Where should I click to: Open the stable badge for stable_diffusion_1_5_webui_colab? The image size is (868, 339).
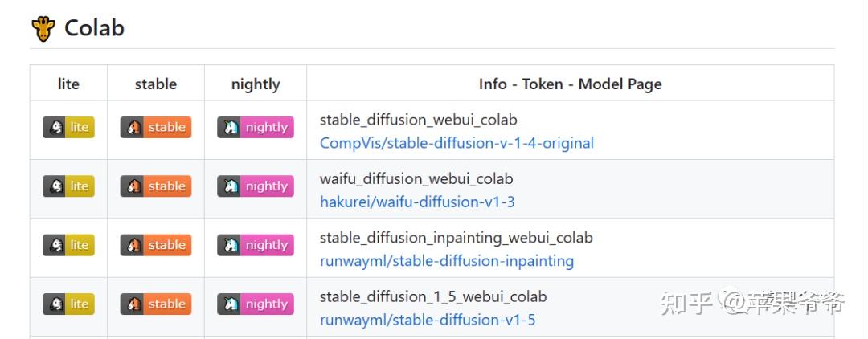tap(156, 304)
